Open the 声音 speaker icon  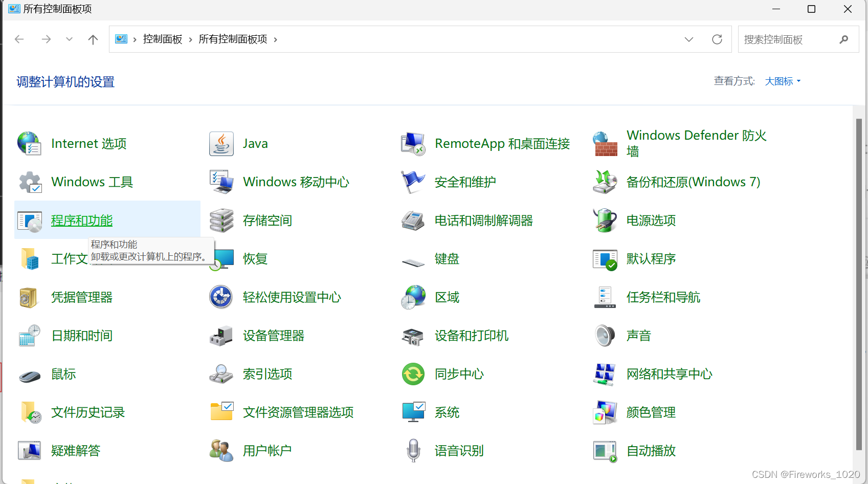click(605, 336)
